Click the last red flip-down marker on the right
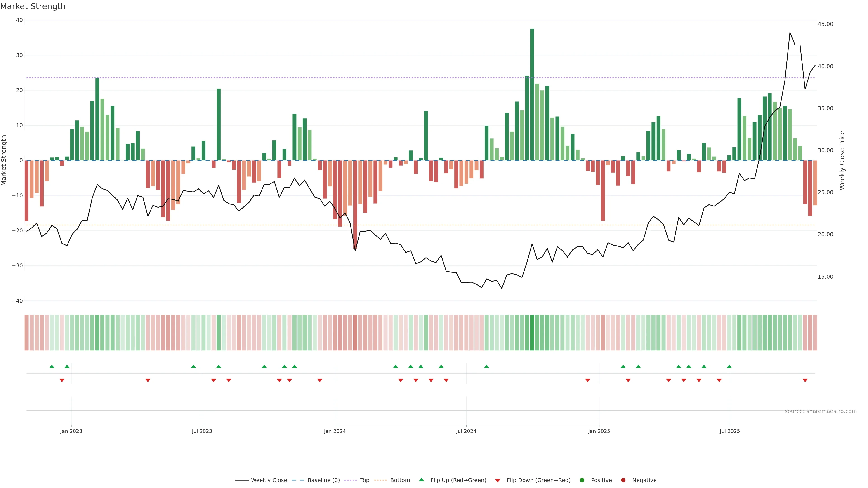 (x=805, y=380)
